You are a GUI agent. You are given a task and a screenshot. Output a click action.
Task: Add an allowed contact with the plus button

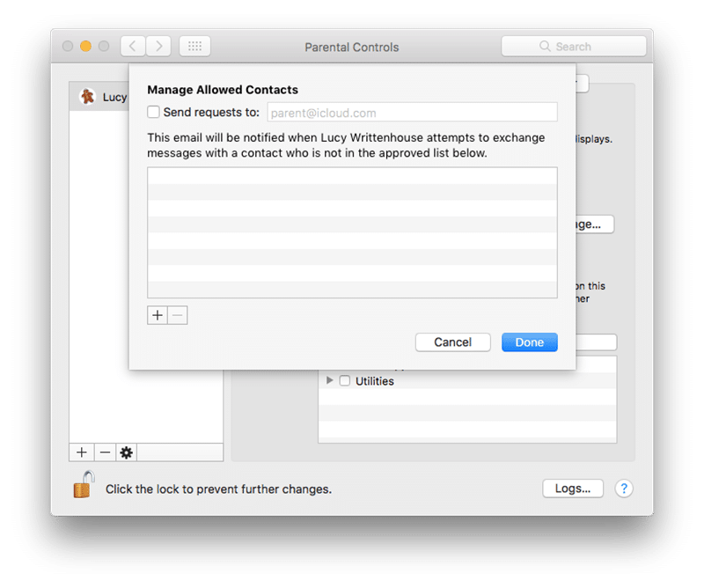tap(158, 315)
